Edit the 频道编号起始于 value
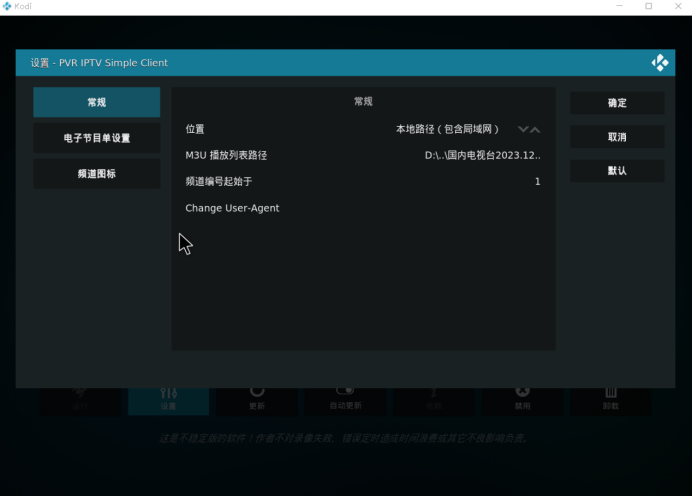Viewport: 692px width, 497px height. [363, 181]
